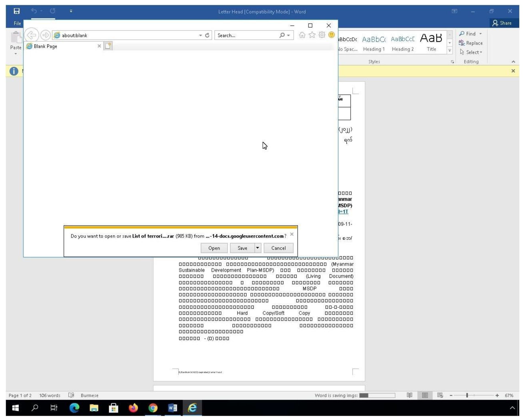Click the Paste icon in Word ribbon
The image size is (524, 420).
[x=16, y=38]
